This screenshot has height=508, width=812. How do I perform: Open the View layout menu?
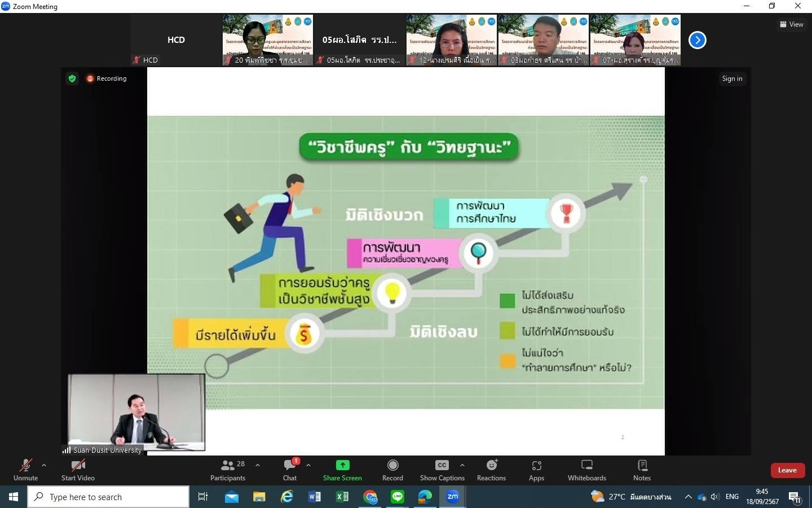point(792,24)
